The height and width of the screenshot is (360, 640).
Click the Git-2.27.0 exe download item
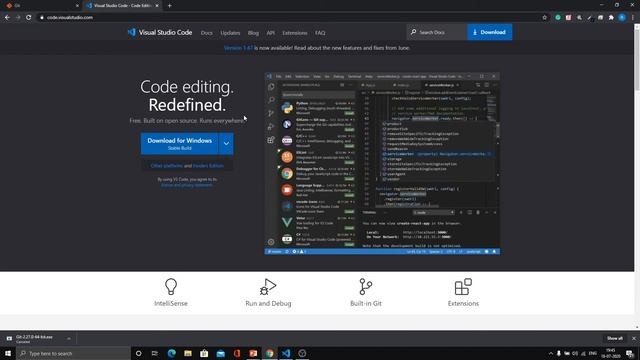[34, 339]
